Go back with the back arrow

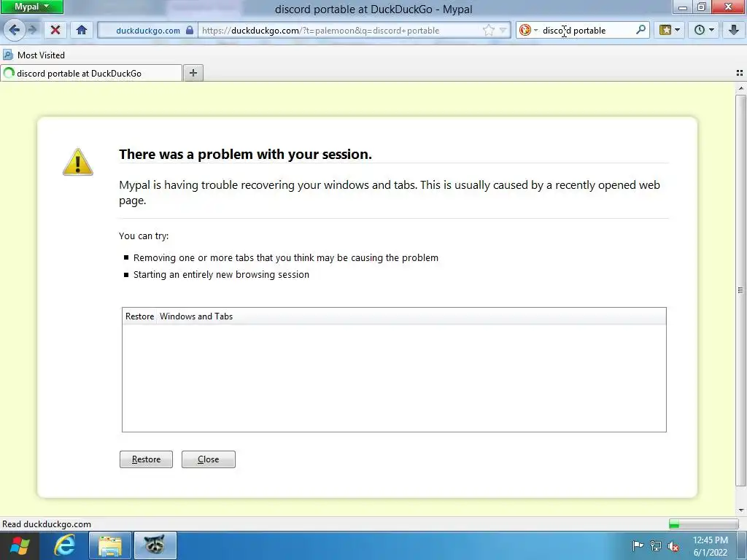(15, 30)
